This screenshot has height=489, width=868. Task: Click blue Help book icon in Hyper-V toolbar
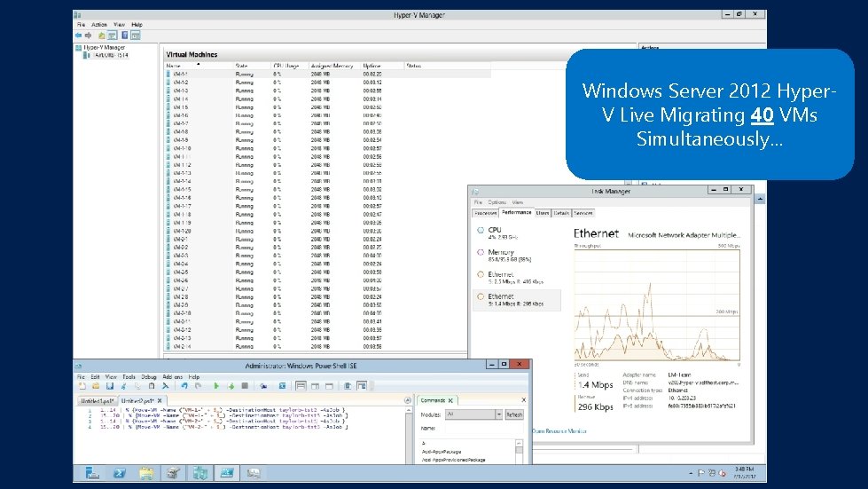pyautogui.click(x=124, y=35)
